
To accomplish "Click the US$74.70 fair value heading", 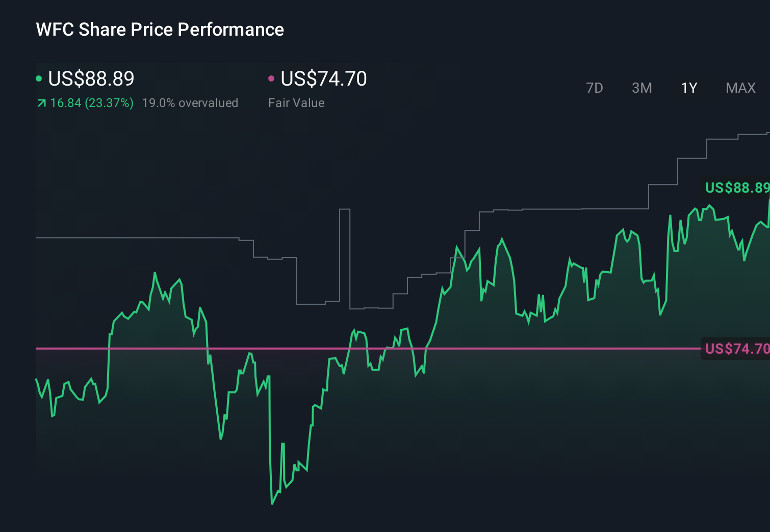I will coord(324,78).
